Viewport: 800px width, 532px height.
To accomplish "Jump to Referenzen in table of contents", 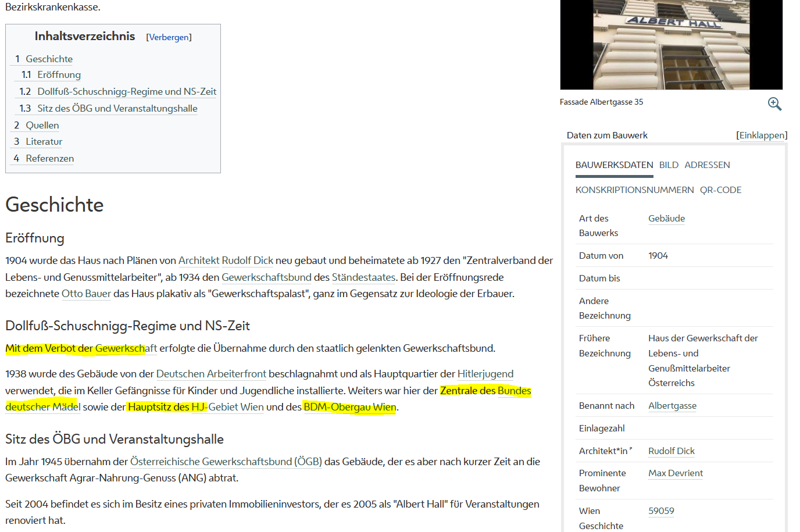I will pos(49,159).
